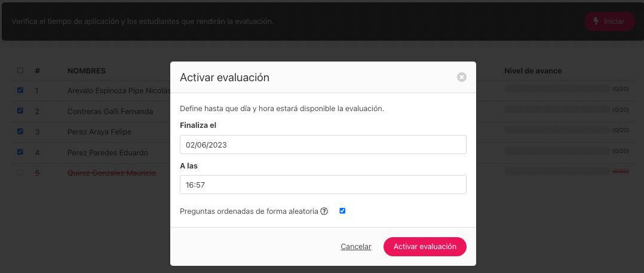The image size is (644, 273).
Task: Click the Activar evaluación button
Action: (425, 247)
